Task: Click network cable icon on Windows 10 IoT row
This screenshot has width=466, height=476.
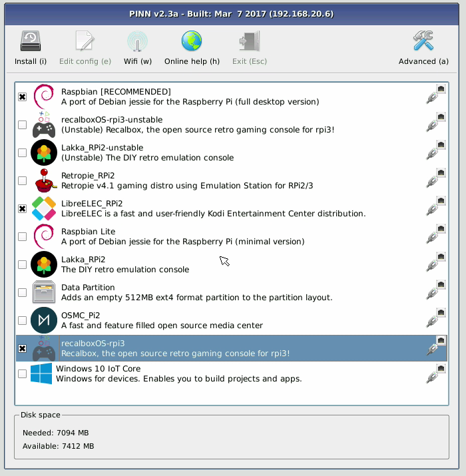Action: click(436, 373)
